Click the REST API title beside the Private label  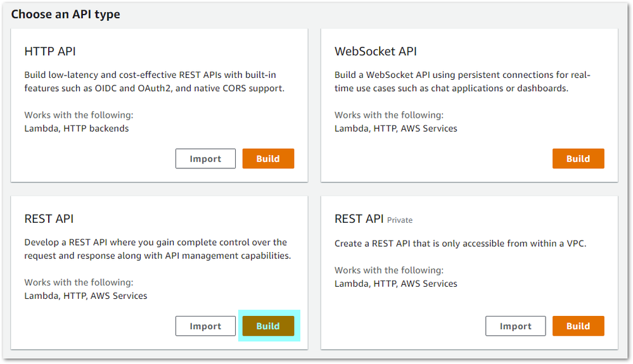(359, 218)
